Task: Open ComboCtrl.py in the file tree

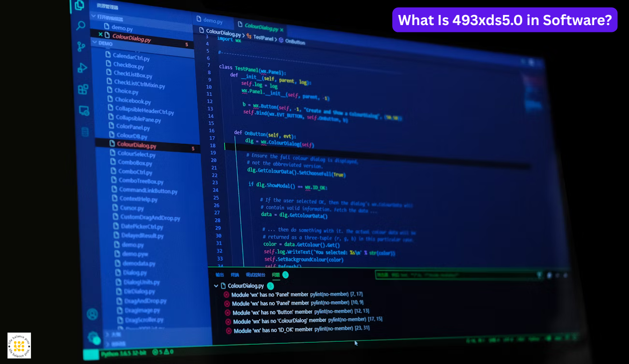Action: (135, 172)
